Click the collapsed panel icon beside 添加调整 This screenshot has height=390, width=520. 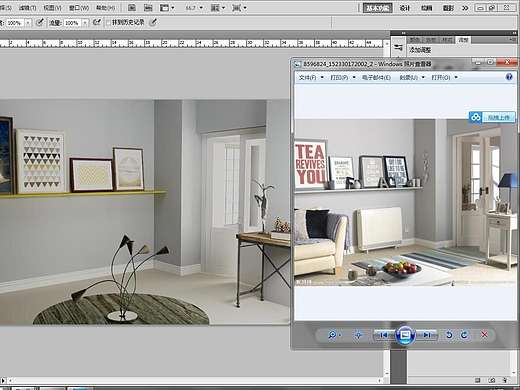click(398, 48)
